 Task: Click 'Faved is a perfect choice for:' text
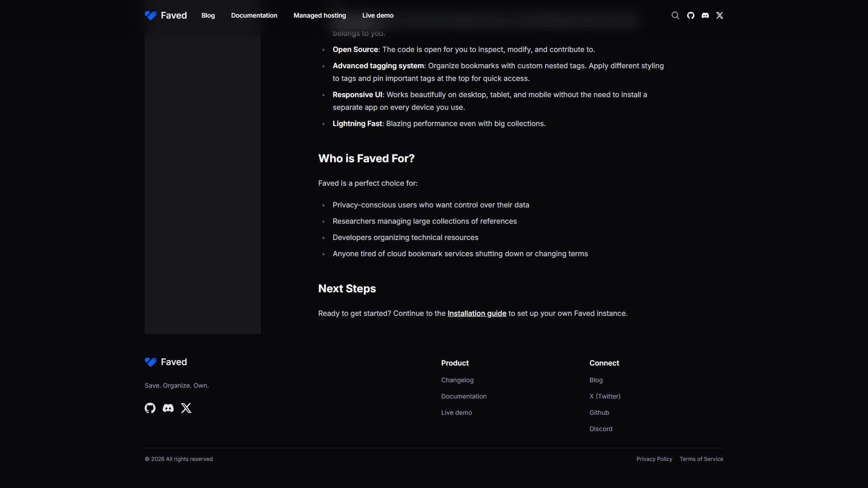[x=368, y=183]
